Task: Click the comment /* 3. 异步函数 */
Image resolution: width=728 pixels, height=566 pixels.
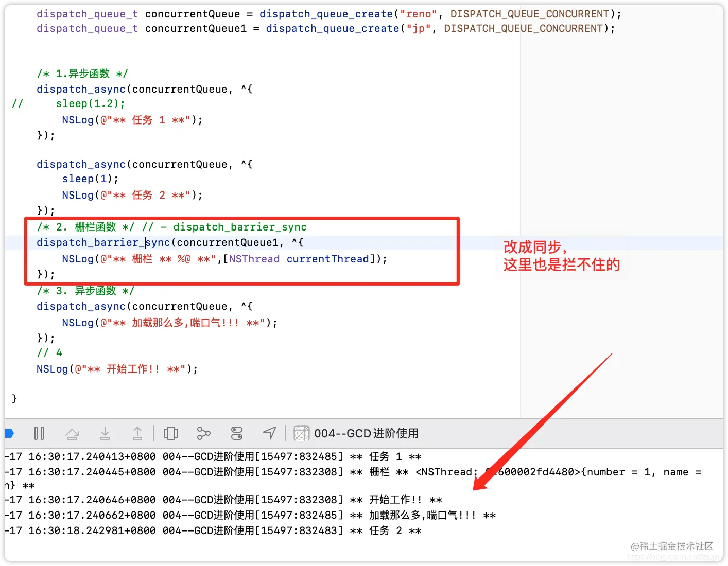Action: [85, 291]
